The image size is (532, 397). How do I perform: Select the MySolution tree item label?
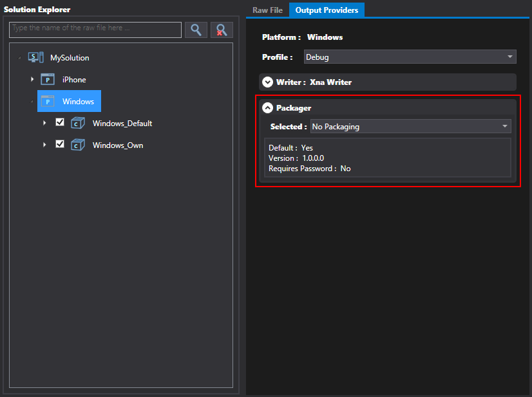click(70, 58)
